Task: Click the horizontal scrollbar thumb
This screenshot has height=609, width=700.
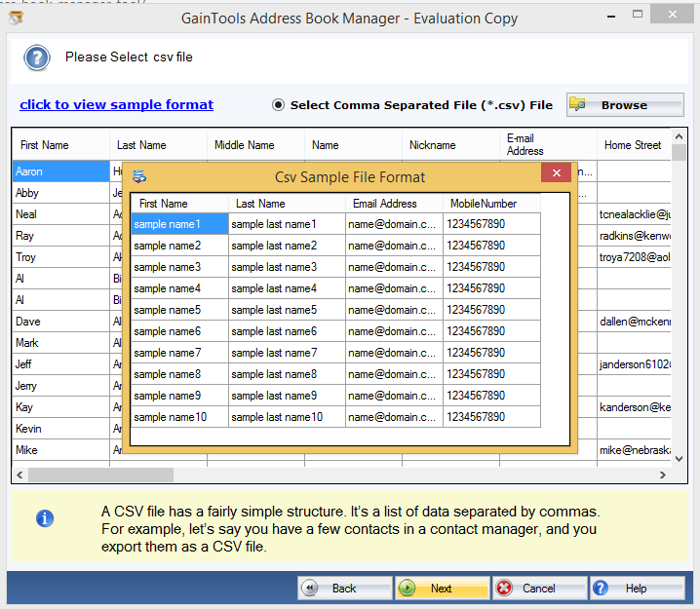Action: click(x=100, y=475)
